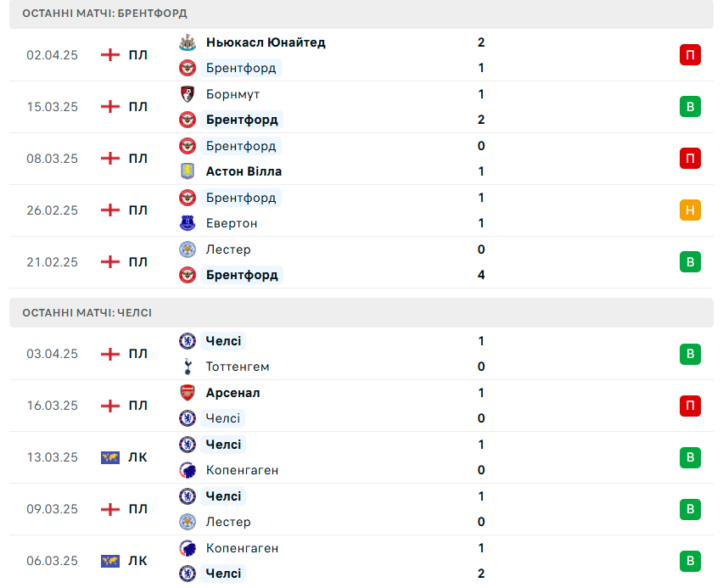723x588 pixels.
Task: Open the Ньюкасл Юнайтед team link
Action: pos(266,42)
